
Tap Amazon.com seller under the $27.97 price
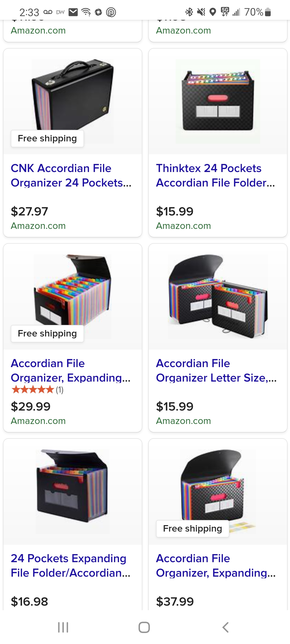38,226
